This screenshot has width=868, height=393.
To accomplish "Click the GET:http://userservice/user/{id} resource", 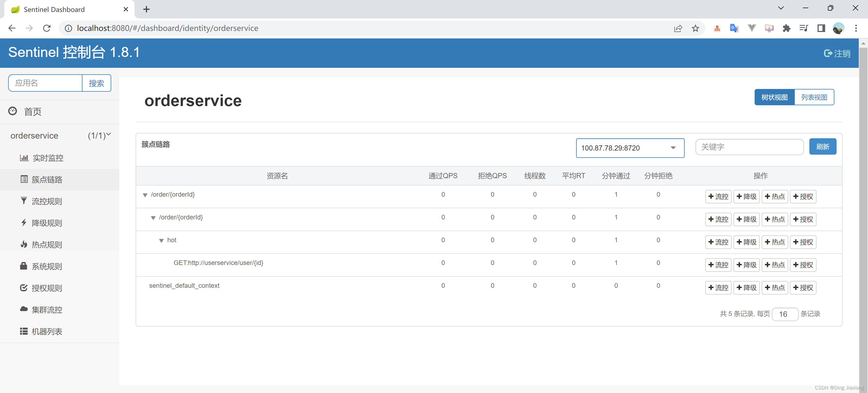I will 218,263.
